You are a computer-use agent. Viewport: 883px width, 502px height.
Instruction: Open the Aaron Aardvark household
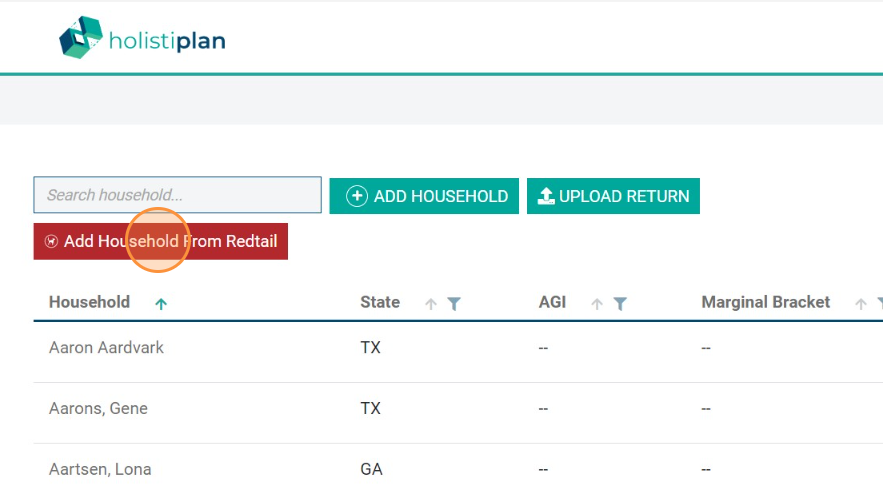click(x=106, y=348)
